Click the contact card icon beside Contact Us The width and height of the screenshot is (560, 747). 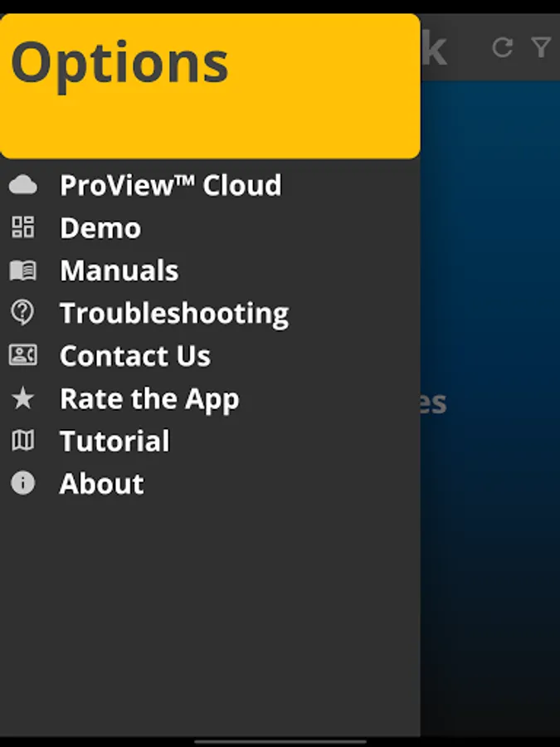pos(23,355)
